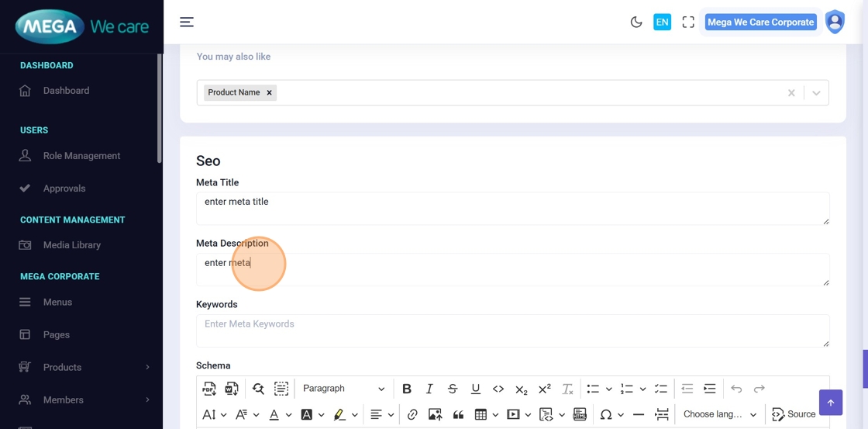The width and height of the screenshot is (868, 429).
Task: Open the Choose language dropdown
Action: click(719, 415)
